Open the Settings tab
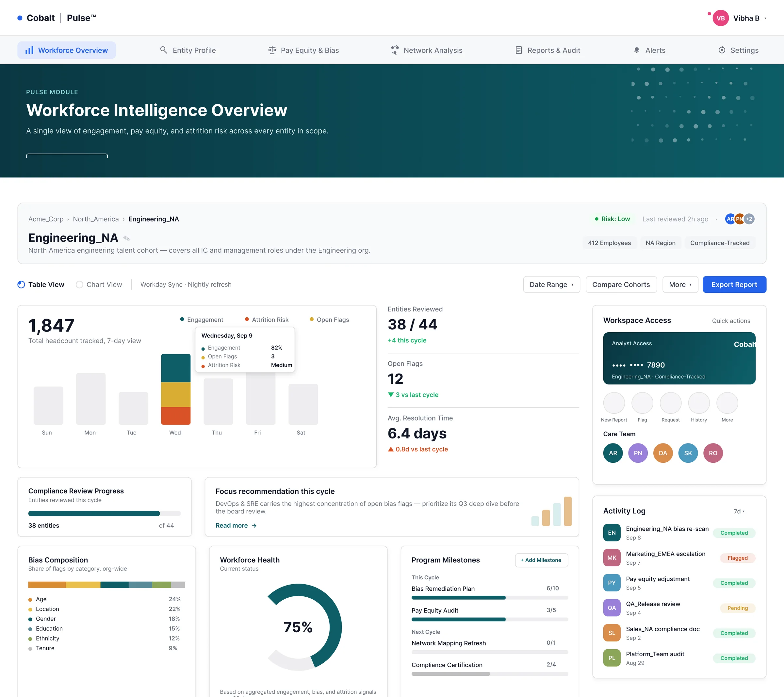Viewport: 784px width, 697px height. [738, 50]
